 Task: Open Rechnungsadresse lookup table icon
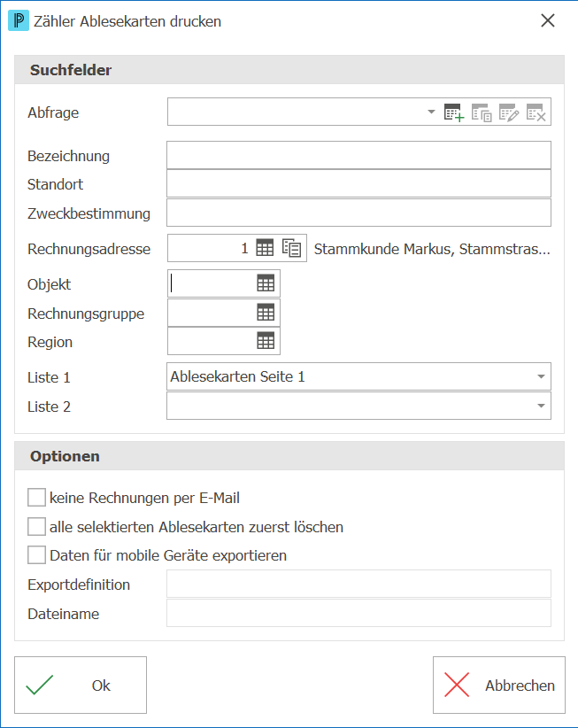265,248
